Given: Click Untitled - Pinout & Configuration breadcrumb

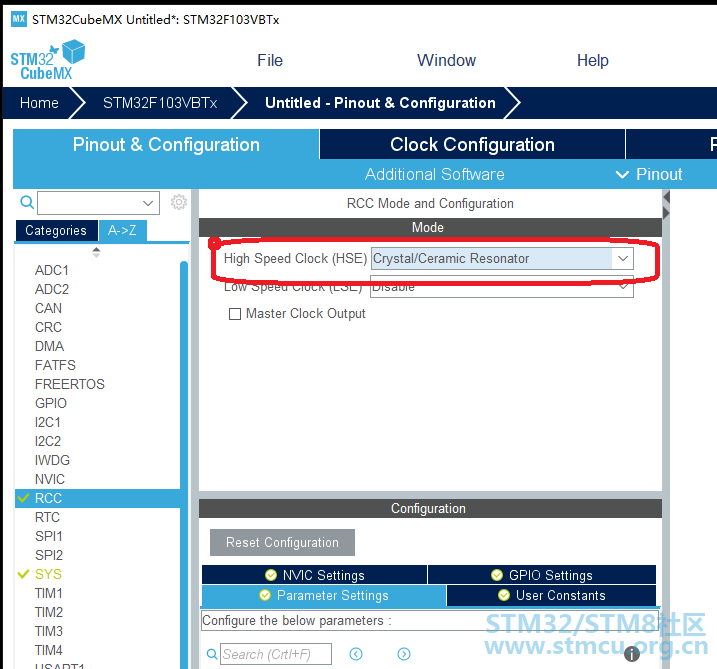Looking at the screenshot, I should (x=380, y=103).
